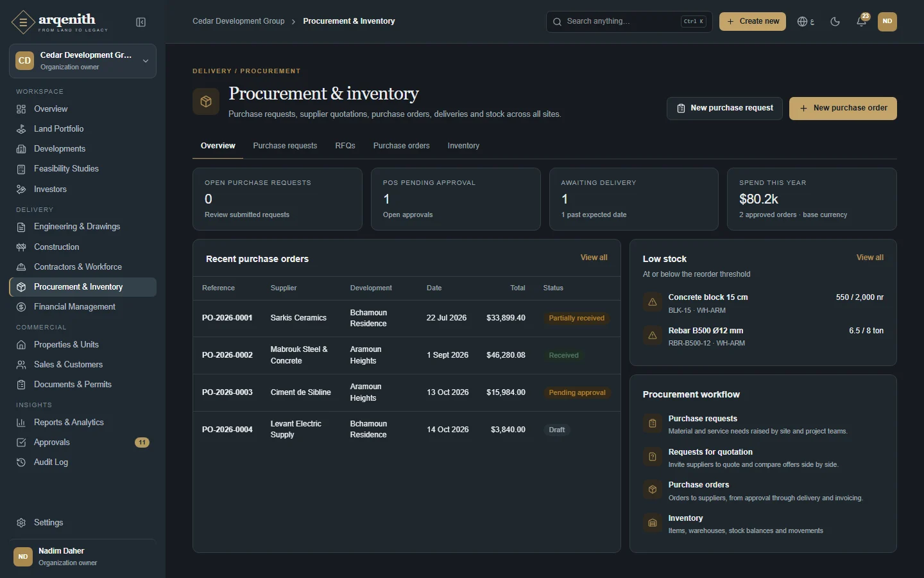Expand Cedar Development Group organization switcher
The width and height of the screenshot is (924, 578).
click(83, 61)
